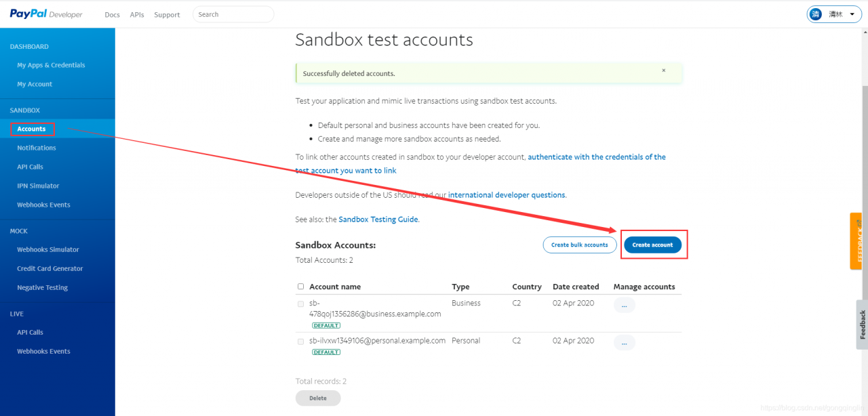The height and width of the screenshot is (416, 868).
Task: Open the gray Feedback side tab
Action: point(862,325)
